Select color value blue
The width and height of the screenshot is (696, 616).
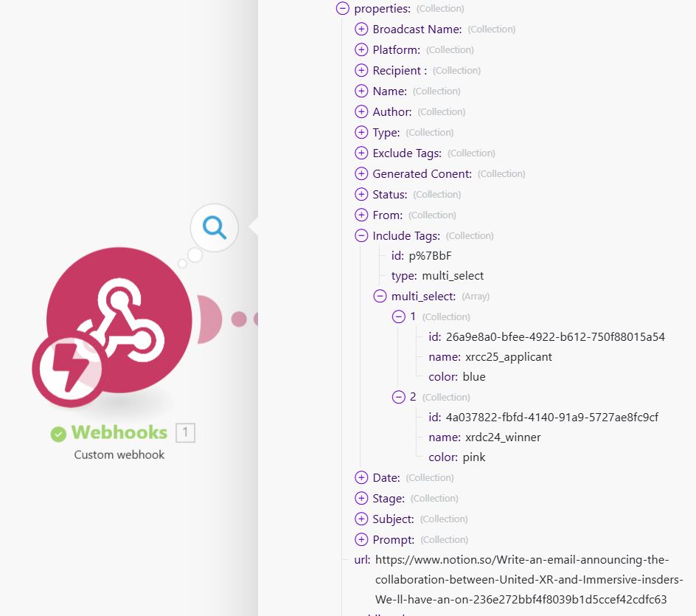[474, 377]
